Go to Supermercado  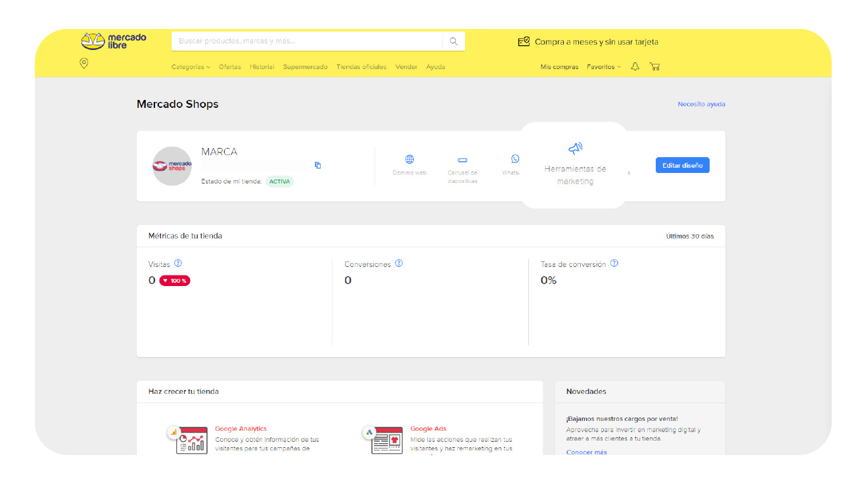306,67
